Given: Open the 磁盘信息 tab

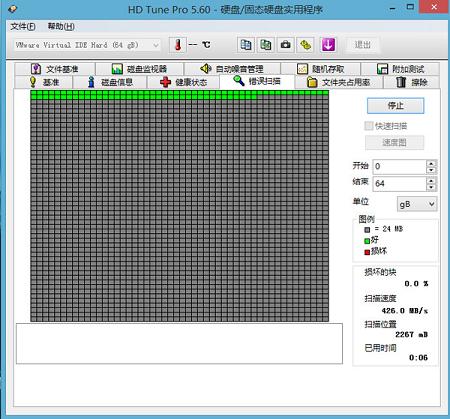Looking at the screenshot, I should pos(110,82).
